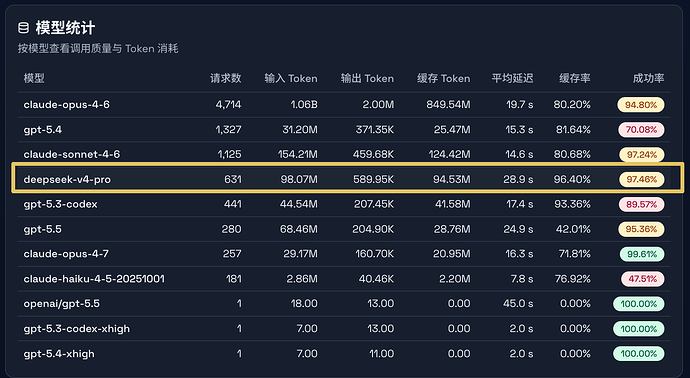Click the 76.92% cache rate value
The height and width of the screenshot is (378, 690).
(573, 279)
